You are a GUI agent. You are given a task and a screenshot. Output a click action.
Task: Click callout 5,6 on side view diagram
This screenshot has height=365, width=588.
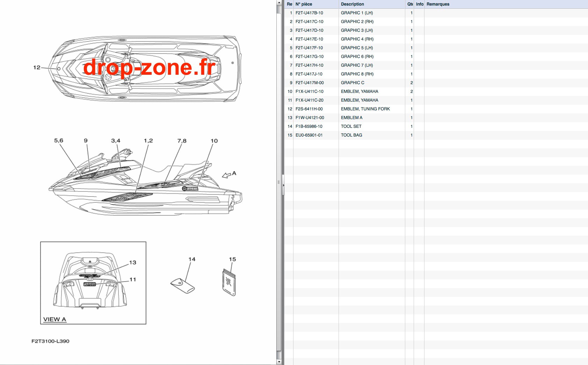[58, 140]
